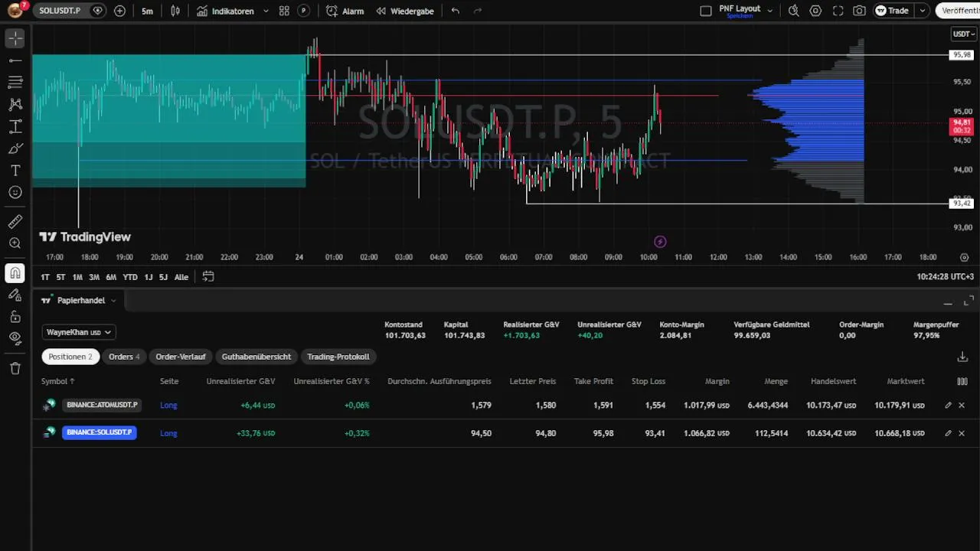Switch to the Orders tab
The image size is (980, 551).
[x=124, y=357]
